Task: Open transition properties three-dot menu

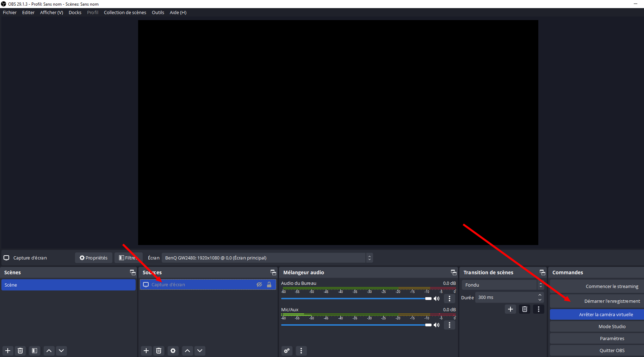Action: point(539,309)
